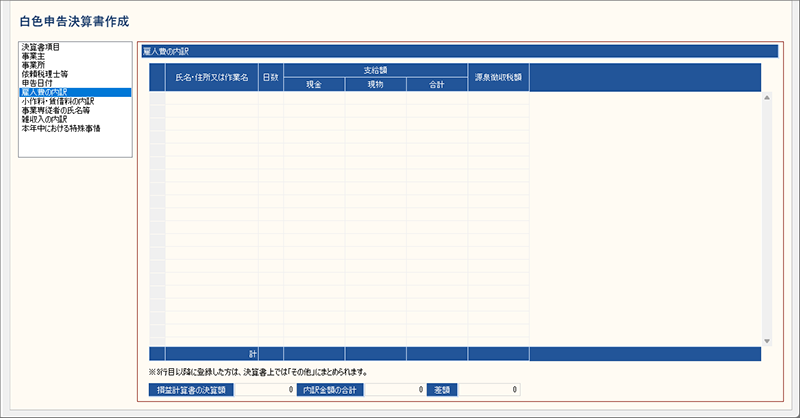Select 決算書項目 in the left list

tap(41, 47)
